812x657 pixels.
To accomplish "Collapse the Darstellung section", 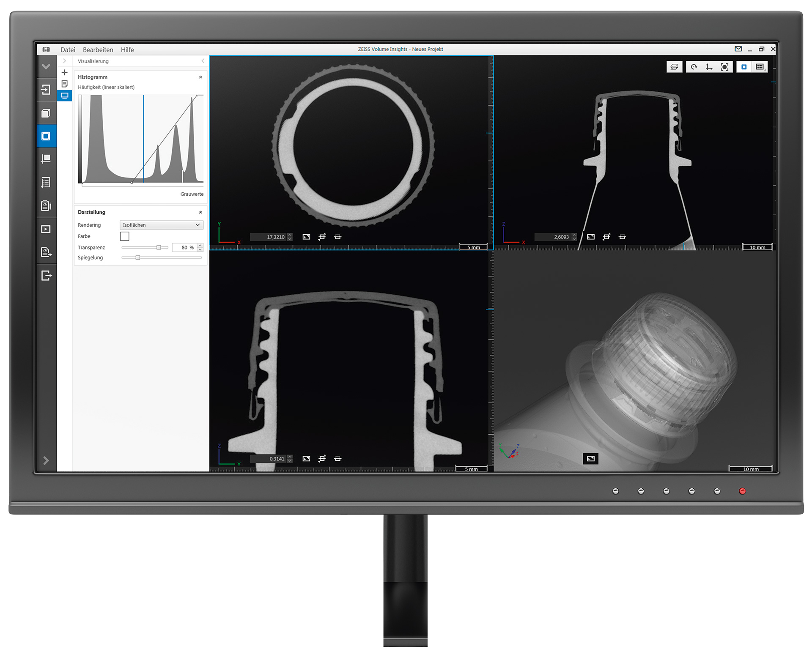I will click(200, 212).
